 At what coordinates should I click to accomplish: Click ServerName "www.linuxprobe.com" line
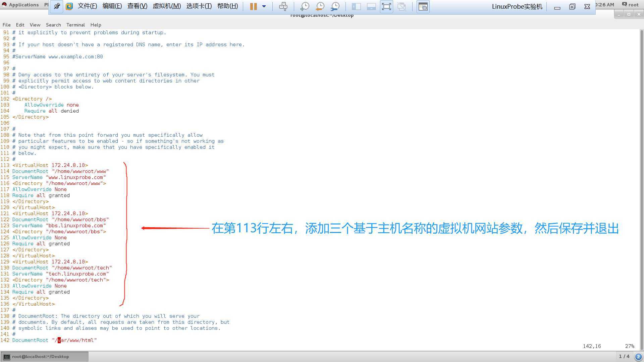59,177
